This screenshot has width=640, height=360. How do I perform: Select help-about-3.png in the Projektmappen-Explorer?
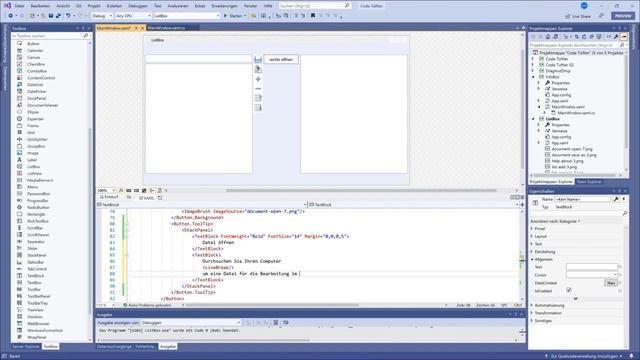(567, 161)
